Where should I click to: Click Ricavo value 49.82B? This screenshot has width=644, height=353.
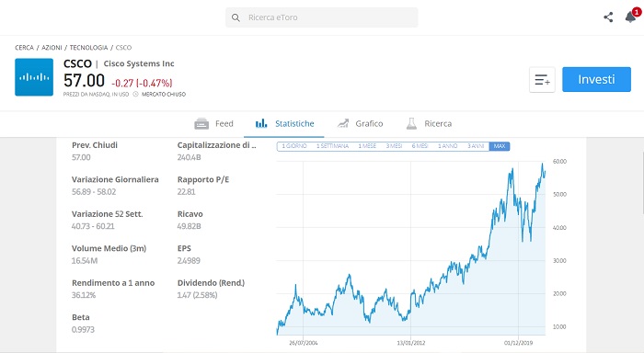tap(189, 226)
